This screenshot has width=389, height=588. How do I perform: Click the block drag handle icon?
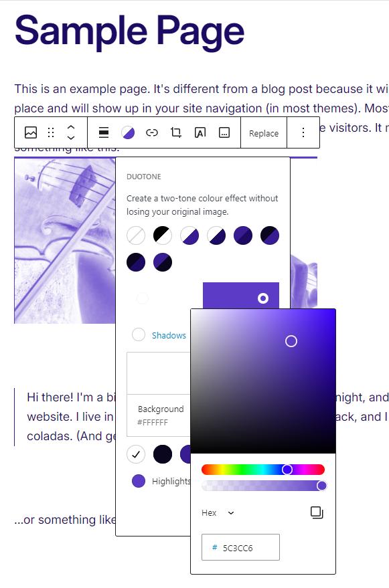(51, 132)
